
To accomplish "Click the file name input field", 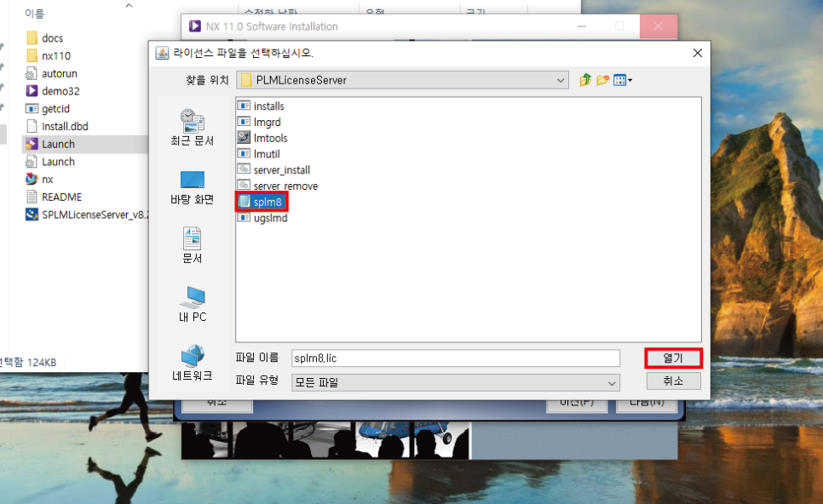I will [x=456, y=358].
